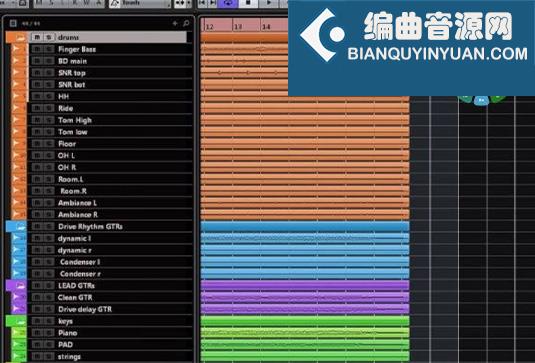The image size is (535, 363).
Task: Select the green Piano audio event
Action: tap(305, 333)
